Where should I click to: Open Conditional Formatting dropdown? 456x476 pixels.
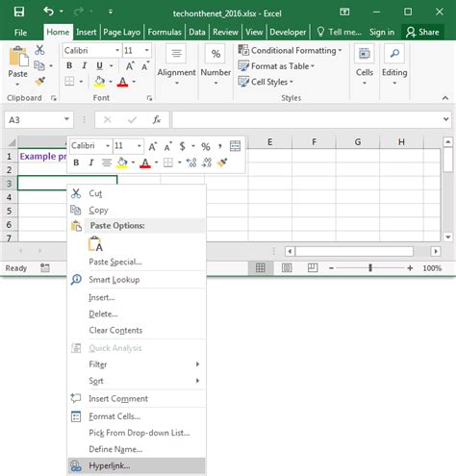coord(290,50)
